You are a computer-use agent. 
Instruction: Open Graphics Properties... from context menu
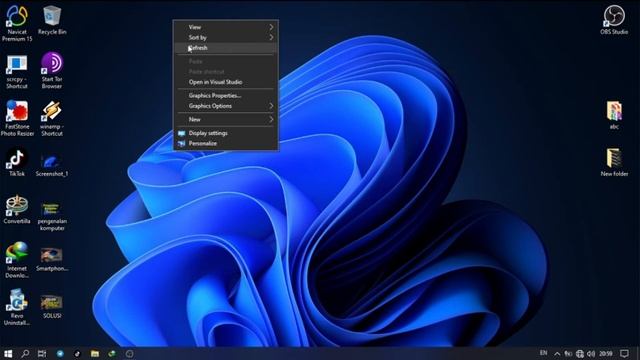tap(226, 96)
